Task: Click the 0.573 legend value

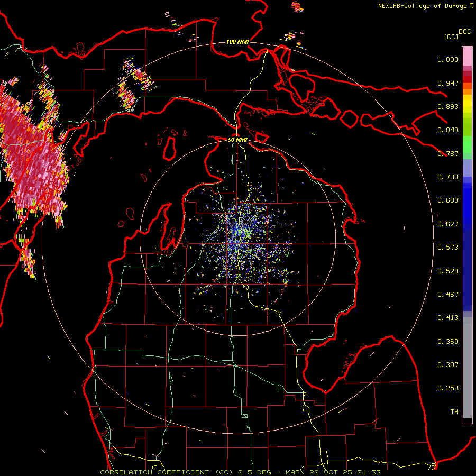Action: (x=448, y=248)
